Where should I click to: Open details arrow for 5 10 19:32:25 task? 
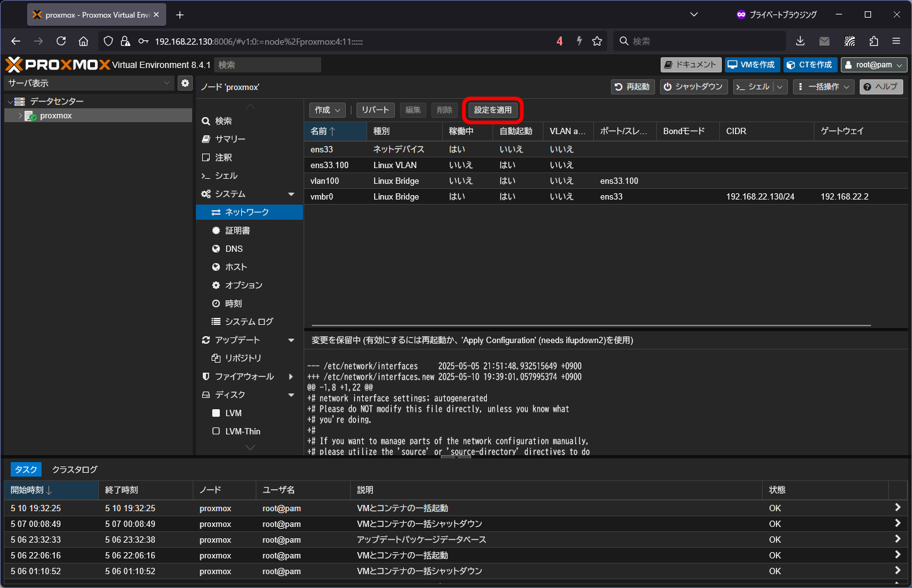[x=898, y=507]
